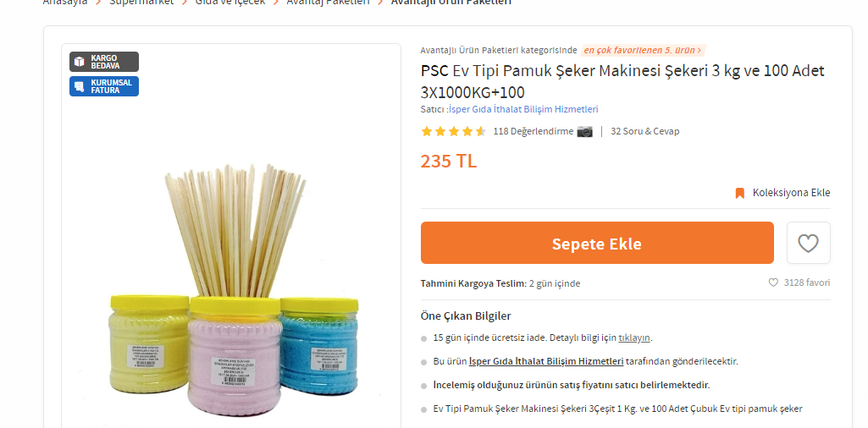Image resolution: width=868 pixels, height=428 pixels.
Task: Open 118 Değerlendirme reviews link
Action: pos(534,132)
